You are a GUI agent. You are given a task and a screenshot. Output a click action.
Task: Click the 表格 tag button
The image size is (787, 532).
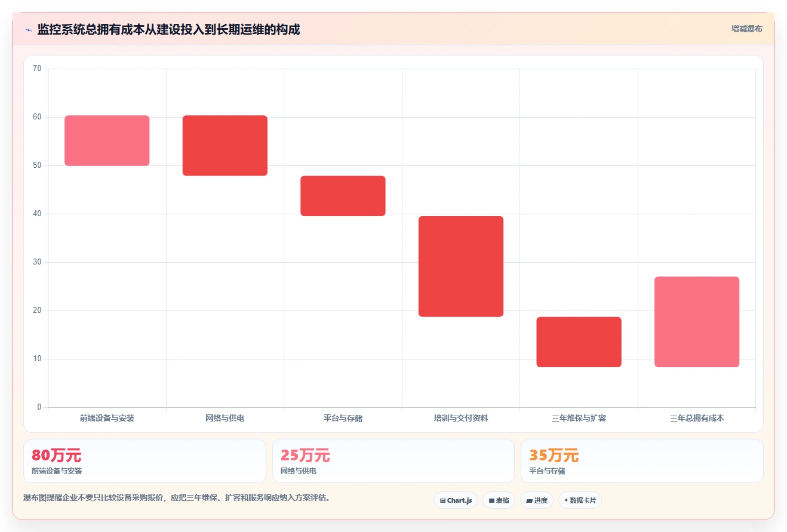[499, 500]
